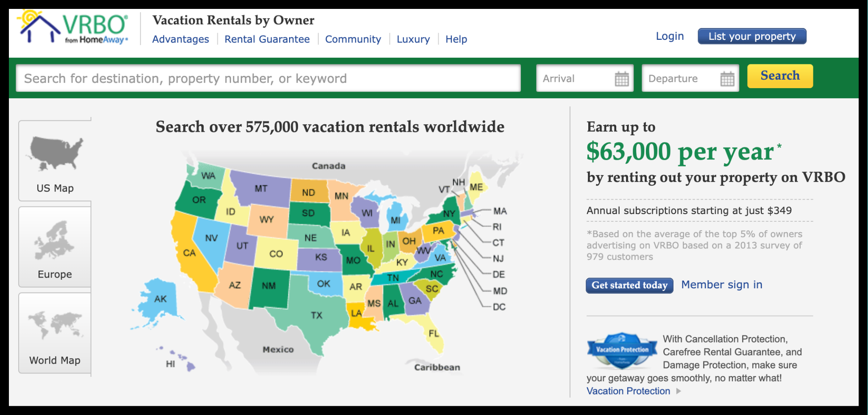Select Colorado on the US map
This screenshot has width=868, height=415.
point(276,254)
